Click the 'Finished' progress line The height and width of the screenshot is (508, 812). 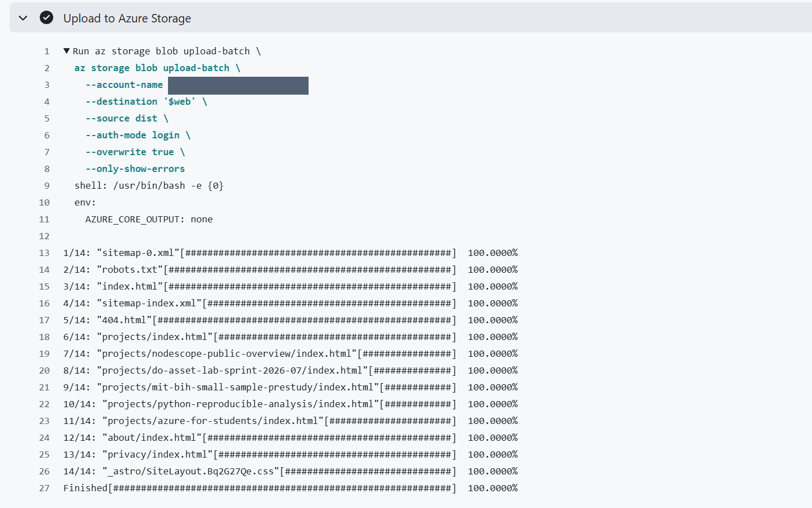point(291,488)
